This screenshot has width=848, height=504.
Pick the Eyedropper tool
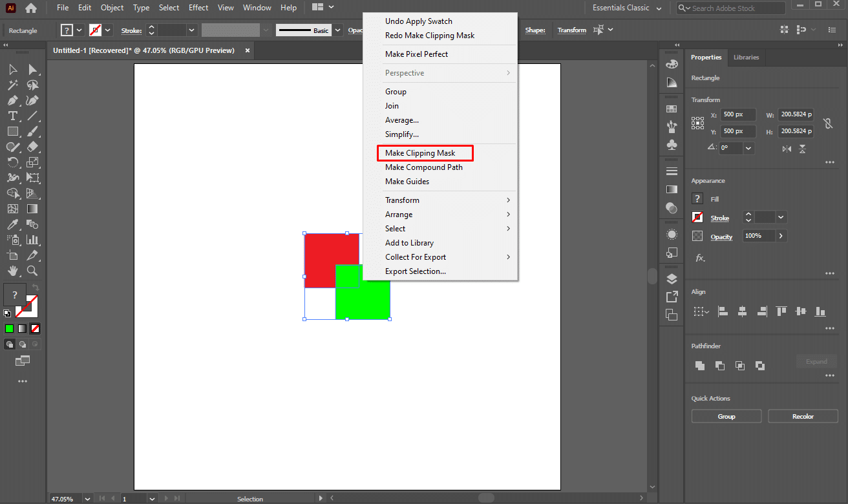(12, 225)
